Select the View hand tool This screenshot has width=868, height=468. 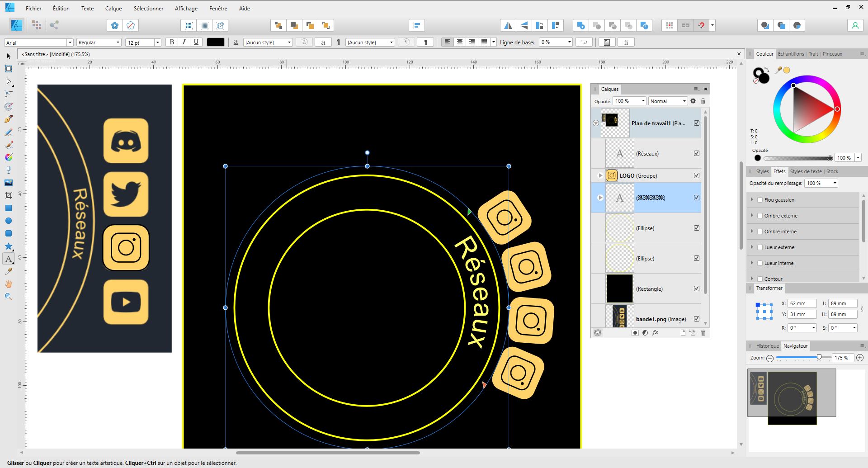9,284
